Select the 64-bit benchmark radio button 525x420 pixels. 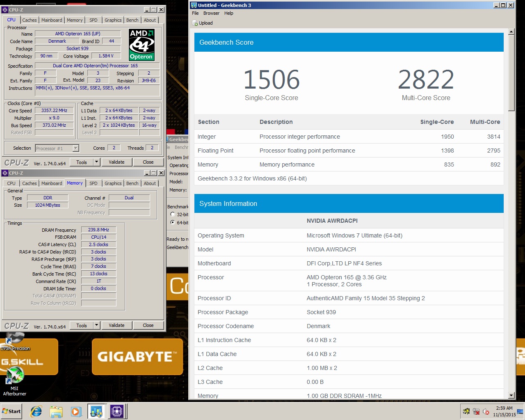tap(173, 222)
